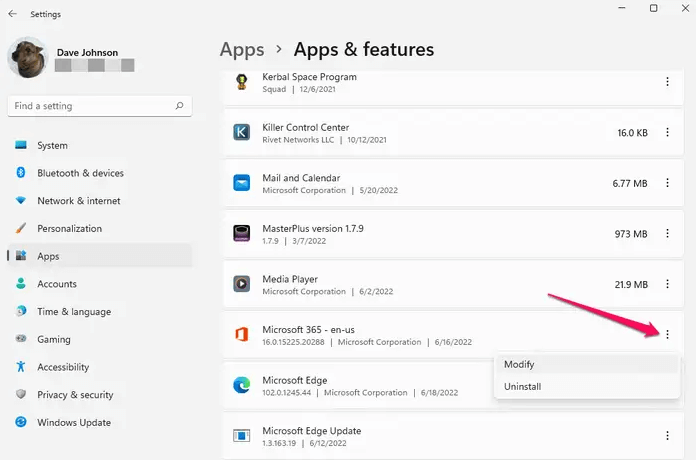
Task: Click the Microsoft 365 Office icon
Action: click(241, 334)
